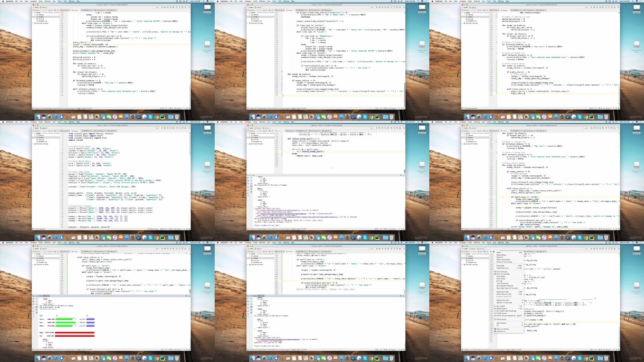Click the Debug 'game' entry in context menu
Image resolution: width=644 pixels, height=362 pixels.
pyautogui.click(x=509, y=309)
